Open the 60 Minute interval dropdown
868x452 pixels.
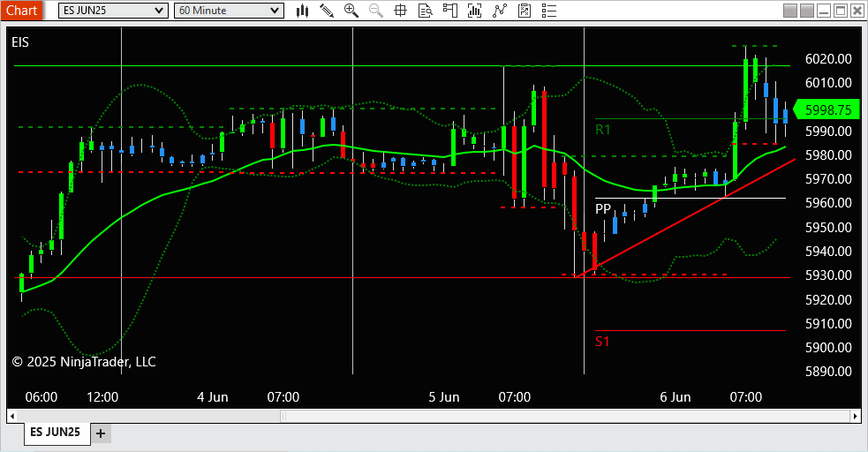(229, 11)
